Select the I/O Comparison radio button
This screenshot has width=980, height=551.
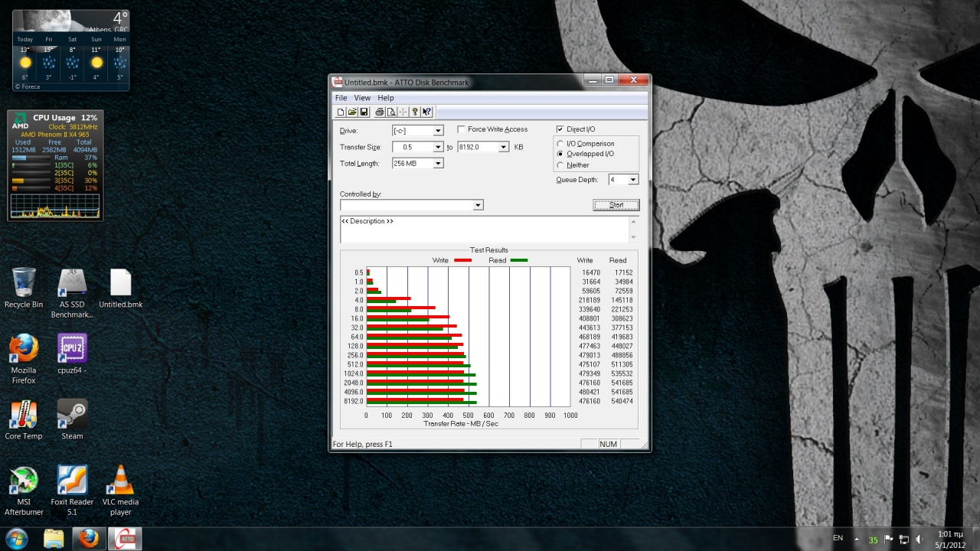point(560,144)
